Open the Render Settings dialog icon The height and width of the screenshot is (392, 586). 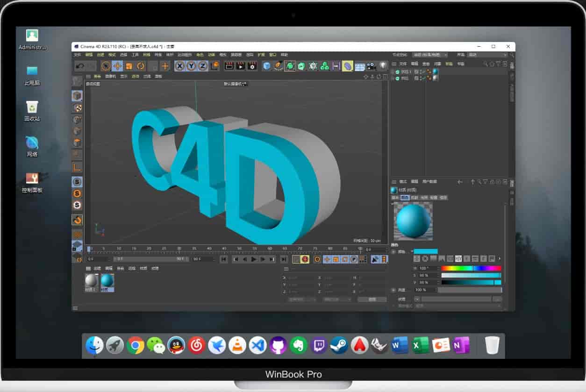click(x=251, y=66)
